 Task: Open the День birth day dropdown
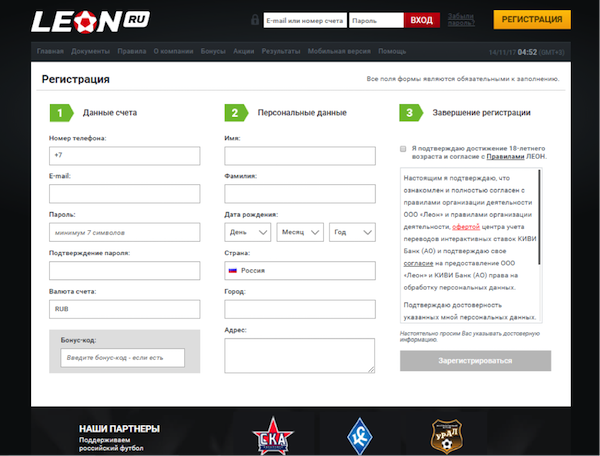(x=248, y=232)
